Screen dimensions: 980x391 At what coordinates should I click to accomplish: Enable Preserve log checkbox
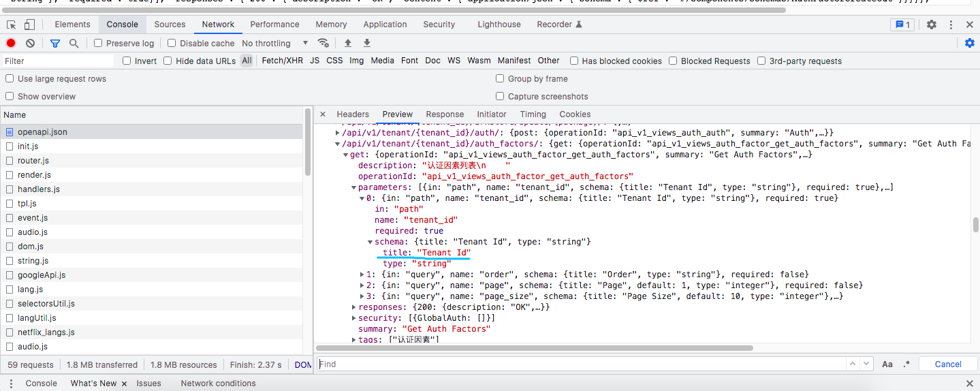pos(98,43)
